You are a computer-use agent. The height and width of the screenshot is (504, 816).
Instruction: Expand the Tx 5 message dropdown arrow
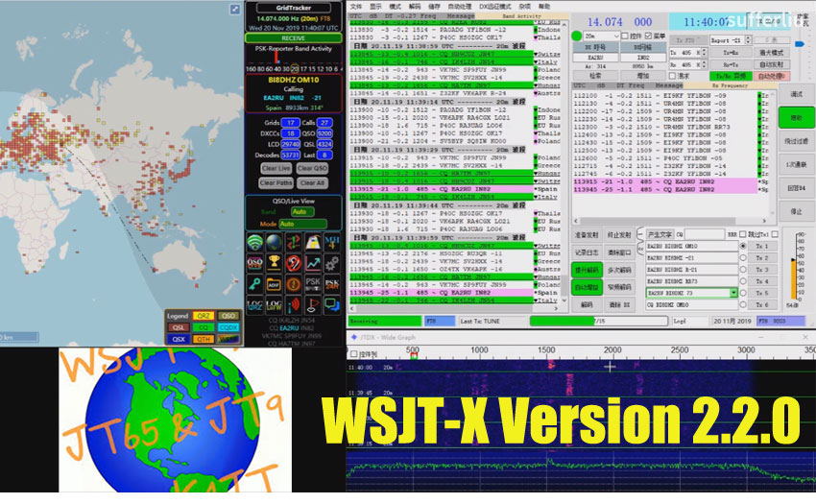pyautogui.click(x=733, y=293)
